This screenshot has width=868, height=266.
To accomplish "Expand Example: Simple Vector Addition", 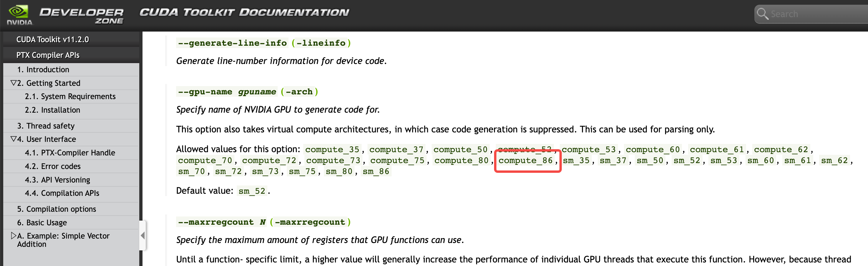I will pos(14,236).
